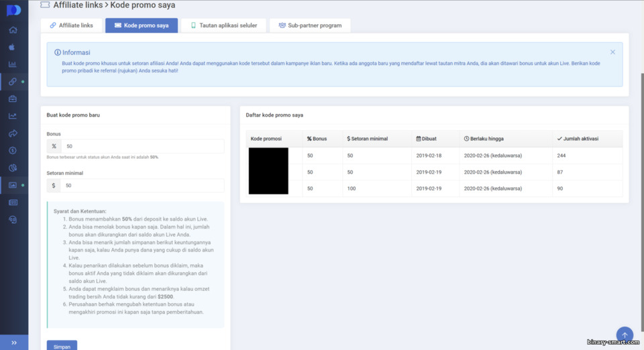Screen dimensions: 644x350
Task: Click the activation count 90
Action: tap(559, 188)
